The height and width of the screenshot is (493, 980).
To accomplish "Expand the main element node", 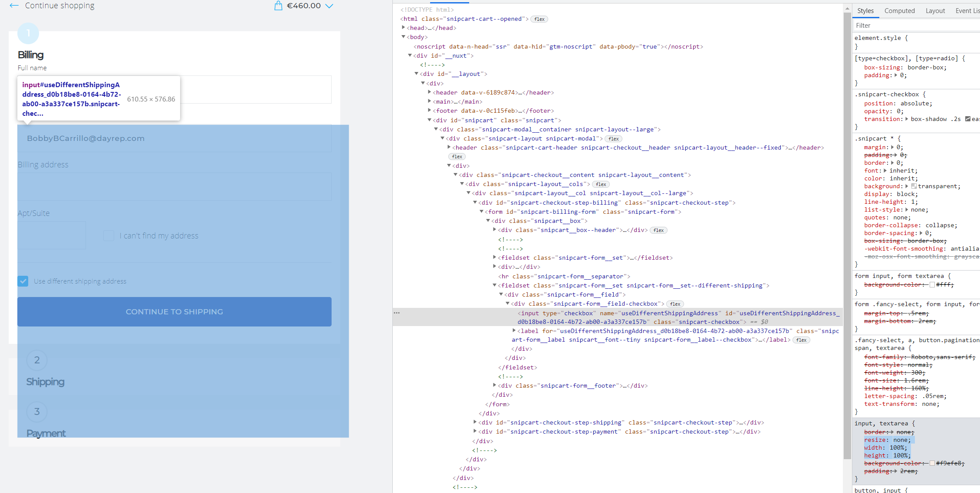I will (430, 101).
